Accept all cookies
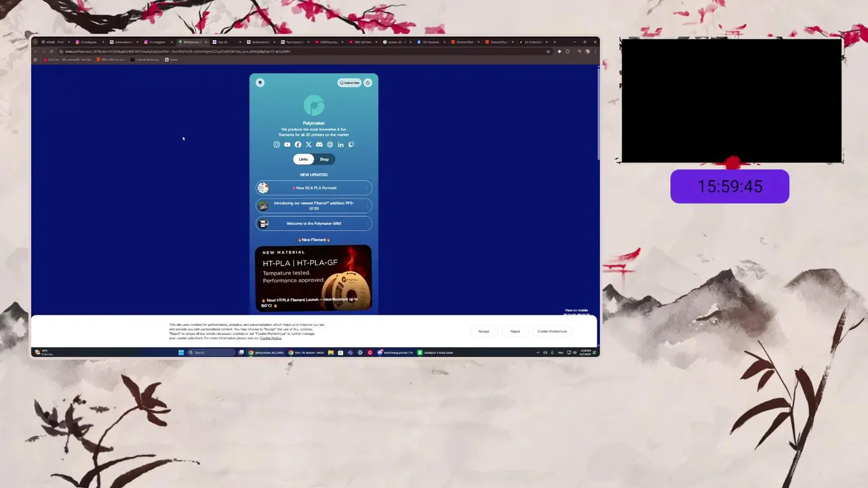The height and width of the screenshot is (488, 868). [x=484, y=331]
